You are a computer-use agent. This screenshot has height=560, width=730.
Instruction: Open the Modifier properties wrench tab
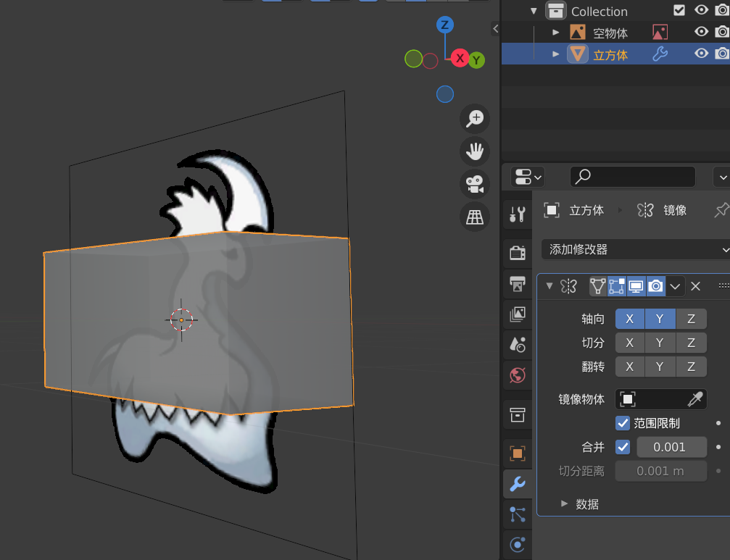518,484
